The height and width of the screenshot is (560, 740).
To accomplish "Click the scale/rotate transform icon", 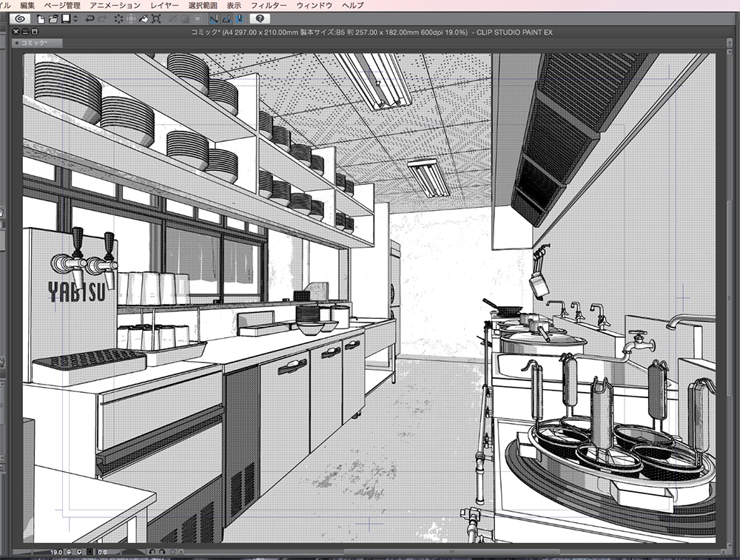I will pos(156,19).
